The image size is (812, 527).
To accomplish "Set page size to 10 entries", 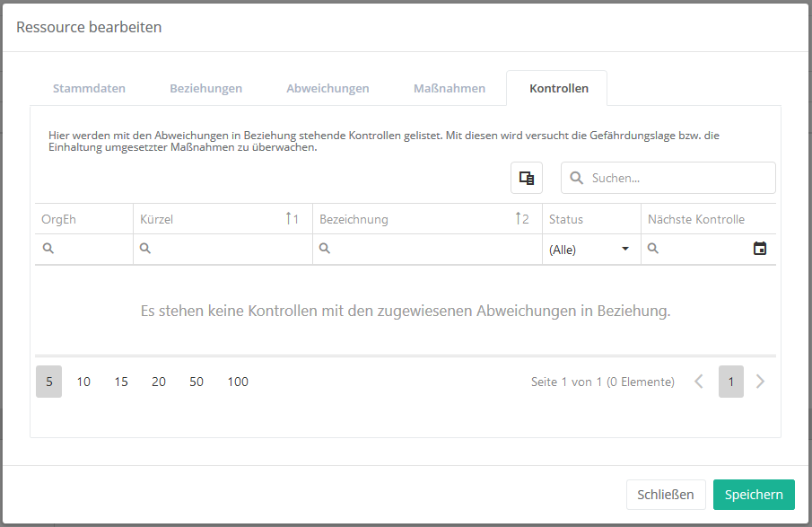I will pyautogui.click(x=83, y=382).
